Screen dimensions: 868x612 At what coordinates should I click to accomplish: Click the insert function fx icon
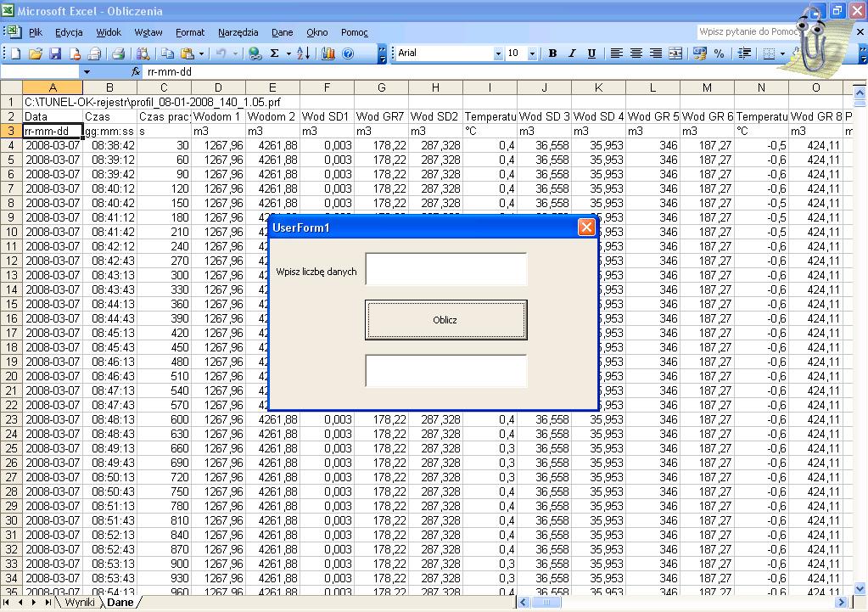click(x=136, y=71)
